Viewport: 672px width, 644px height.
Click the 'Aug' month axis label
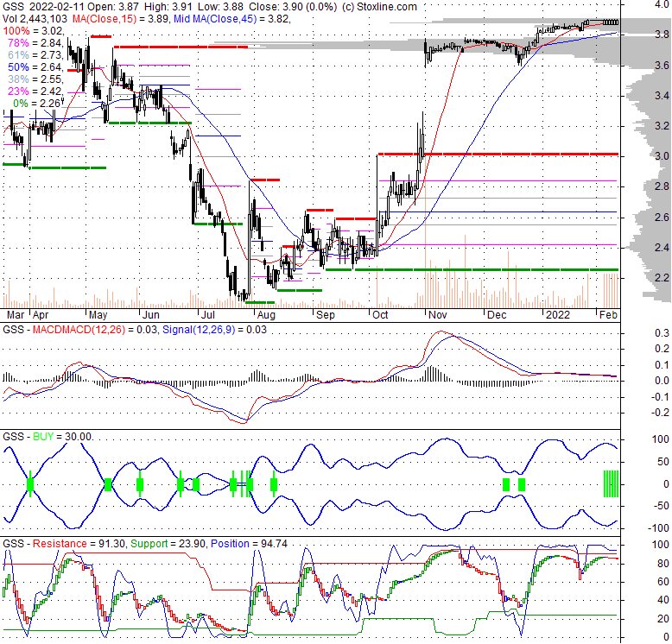pos(267,315)
